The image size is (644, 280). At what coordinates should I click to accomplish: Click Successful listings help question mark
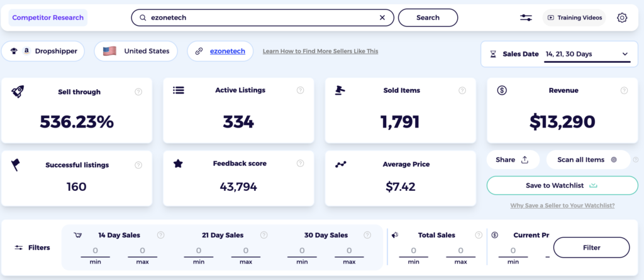(138, 165)
